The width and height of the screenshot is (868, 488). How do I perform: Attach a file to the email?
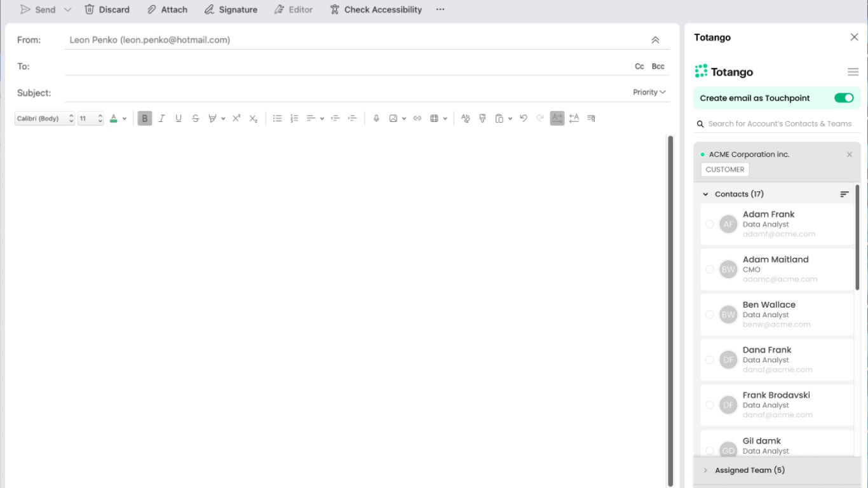pyautogui.click(x=167, y=10)
